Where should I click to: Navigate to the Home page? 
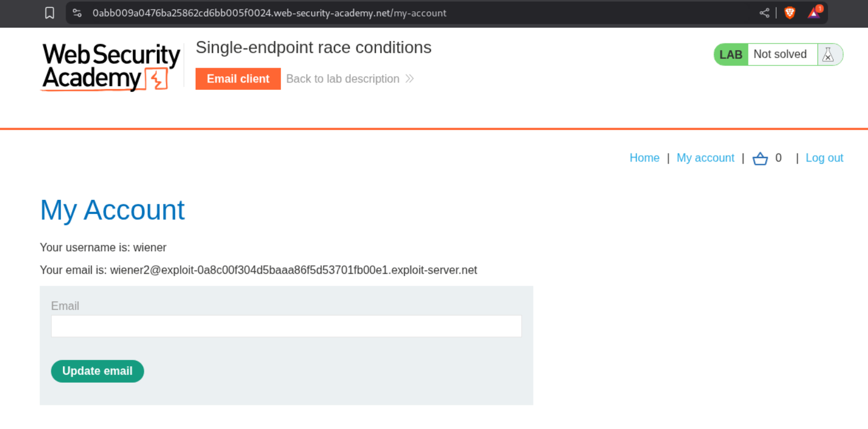point(644,158)
